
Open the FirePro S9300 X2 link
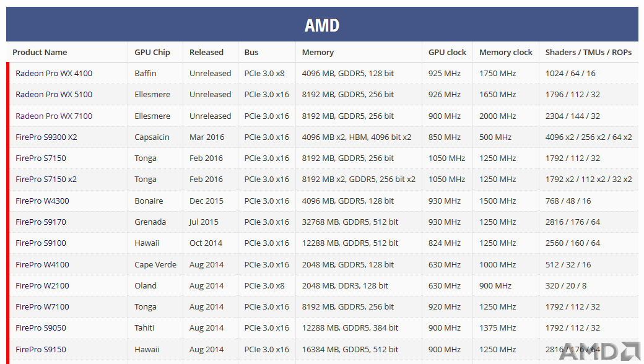46,137
